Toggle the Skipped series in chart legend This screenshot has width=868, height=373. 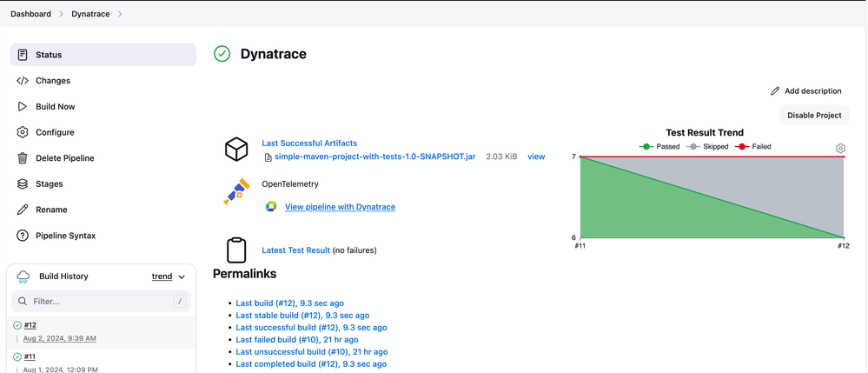(x=707, y=147)
